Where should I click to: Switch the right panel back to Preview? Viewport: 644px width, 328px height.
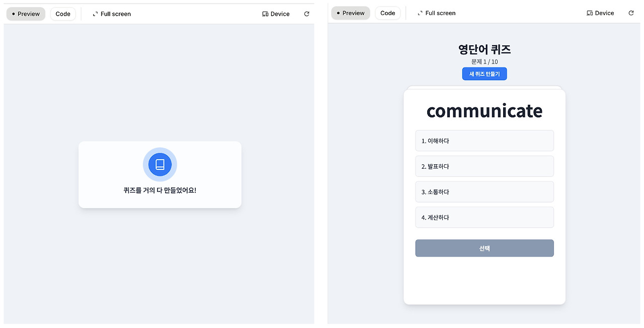coord(350,13)
